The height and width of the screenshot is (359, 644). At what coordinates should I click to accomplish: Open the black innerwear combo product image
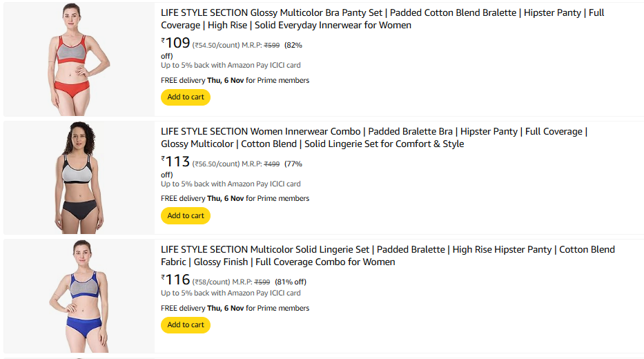point(79,178)
